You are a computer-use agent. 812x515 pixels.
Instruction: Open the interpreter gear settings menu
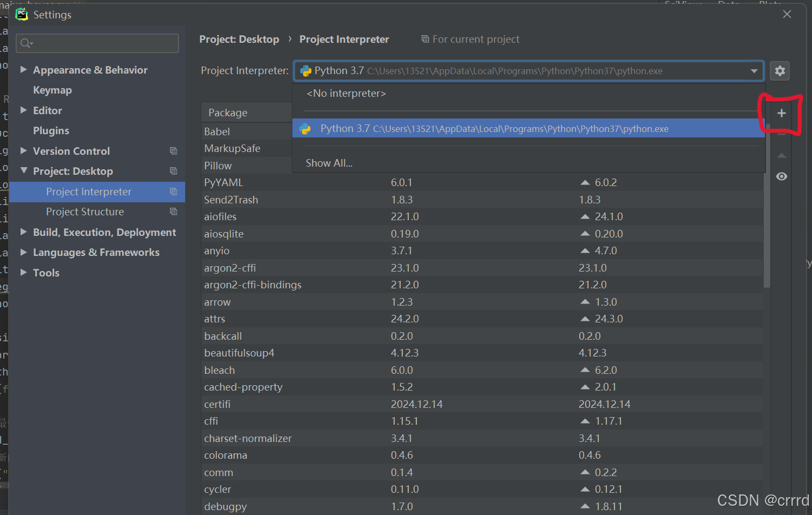(780, 71)
